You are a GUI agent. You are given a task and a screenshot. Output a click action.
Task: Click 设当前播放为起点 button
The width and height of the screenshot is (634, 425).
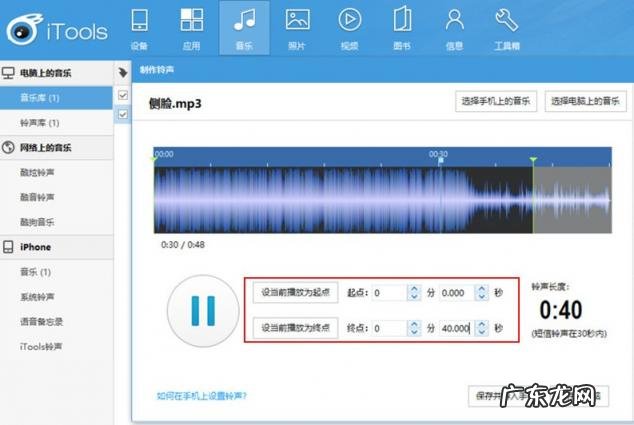pos(295,293)
